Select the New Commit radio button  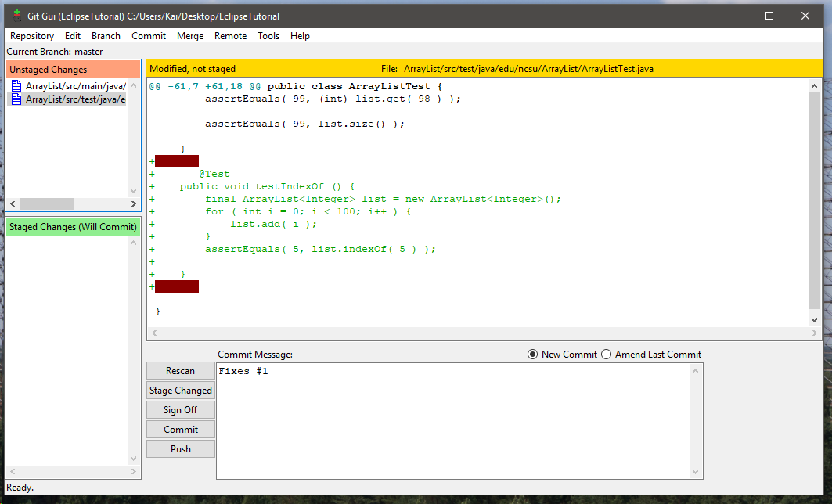point(533,355)
